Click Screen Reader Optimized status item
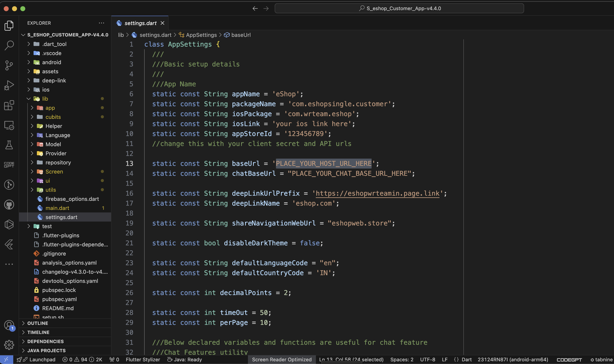The image size is (614, 364). point(282,360)
